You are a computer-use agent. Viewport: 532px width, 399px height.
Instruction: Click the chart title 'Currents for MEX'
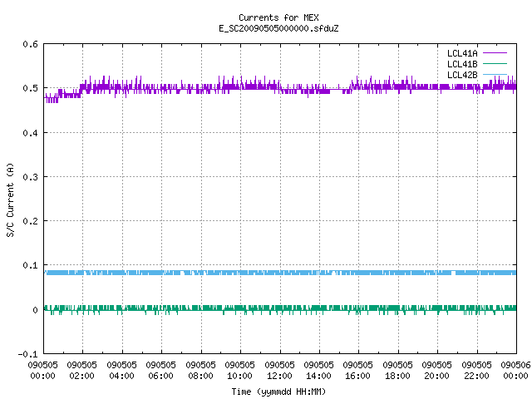278,17
